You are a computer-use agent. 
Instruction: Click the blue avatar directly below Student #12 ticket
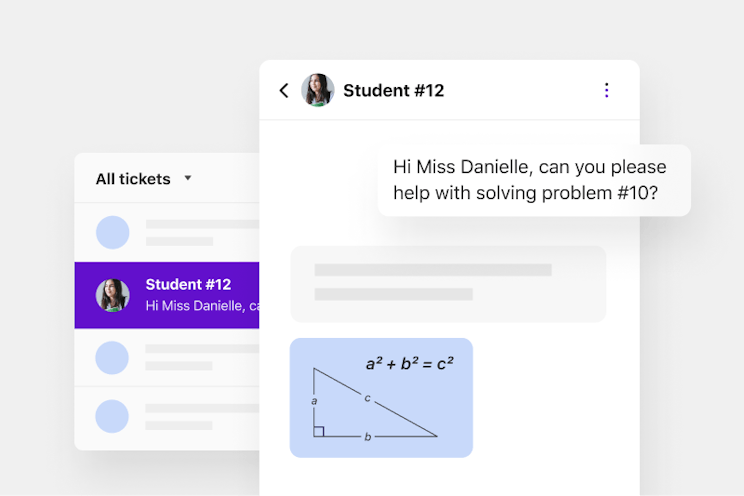[112, 357]
